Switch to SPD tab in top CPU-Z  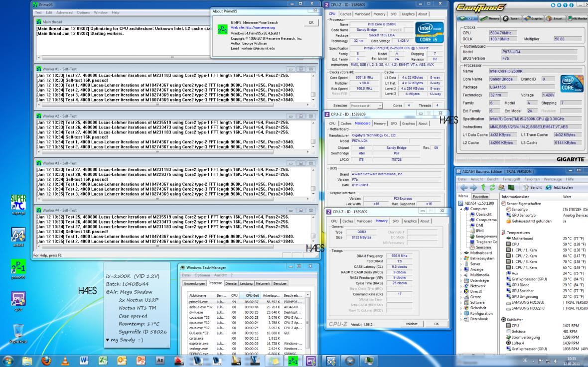(x=393, y=14)
